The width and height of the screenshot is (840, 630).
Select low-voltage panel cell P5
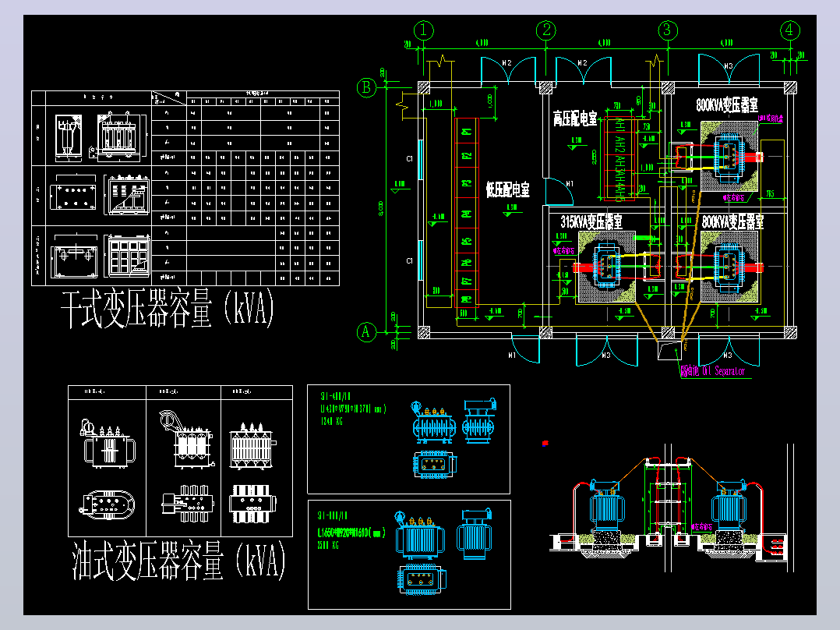pyautogui.click(x=467, y=241)
